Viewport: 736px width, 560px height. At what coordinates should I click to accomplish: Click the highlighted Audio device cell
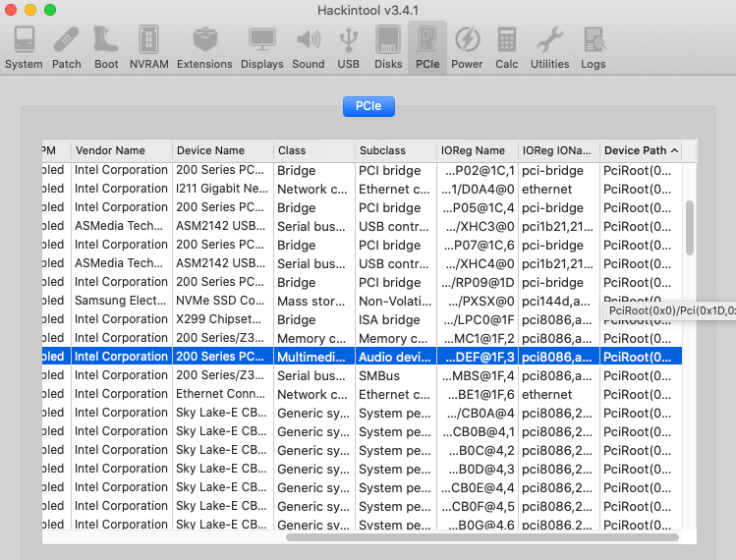tap(395, 357)
